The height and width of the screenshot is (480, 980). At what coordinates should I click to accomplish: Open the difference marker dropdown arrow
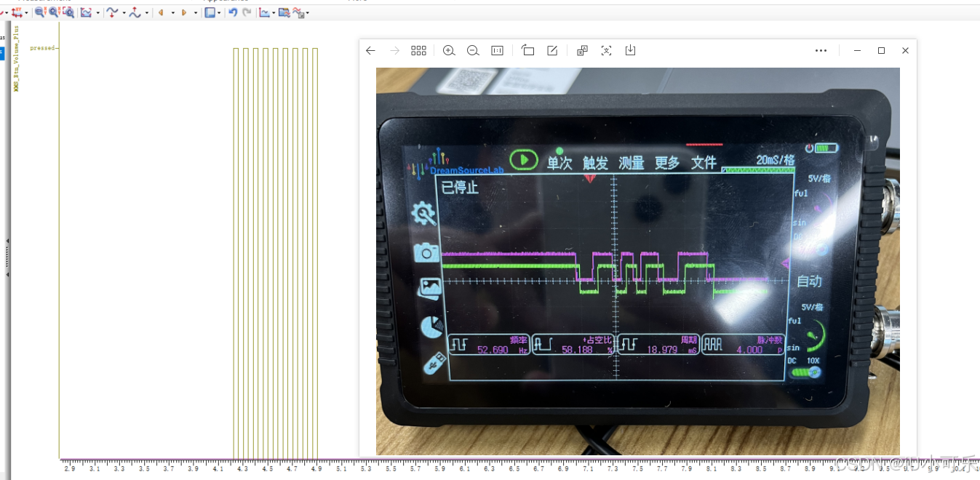pyautogui.click(x=147, y=13)
